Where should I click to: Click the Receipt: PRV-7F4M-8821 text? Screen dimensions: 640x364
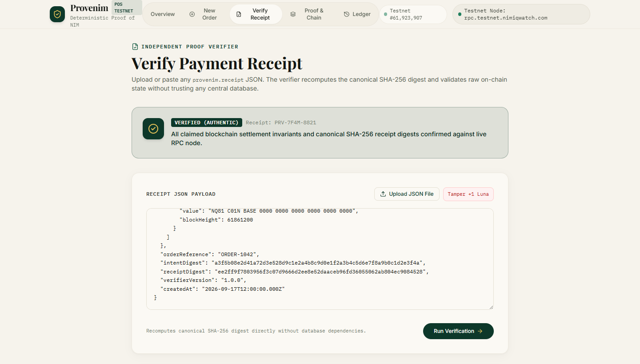pyautogui.click(x=281, y=123)
